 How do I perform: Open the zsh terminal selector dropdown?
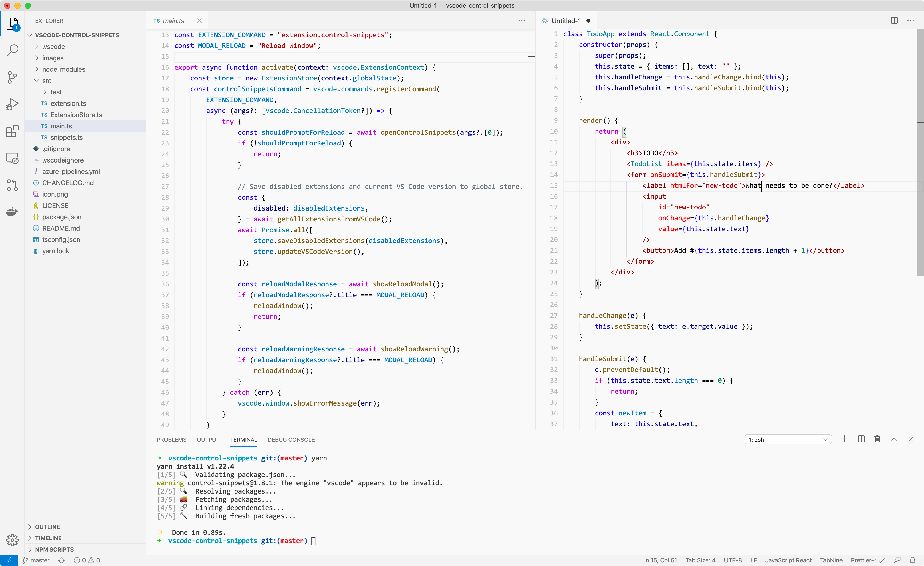(788, 440)
